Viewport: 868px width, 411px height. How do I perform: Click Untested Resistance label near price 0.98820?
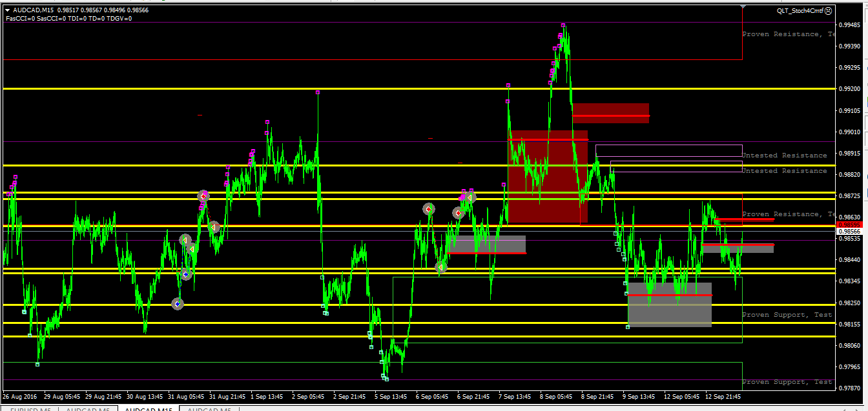784,171
